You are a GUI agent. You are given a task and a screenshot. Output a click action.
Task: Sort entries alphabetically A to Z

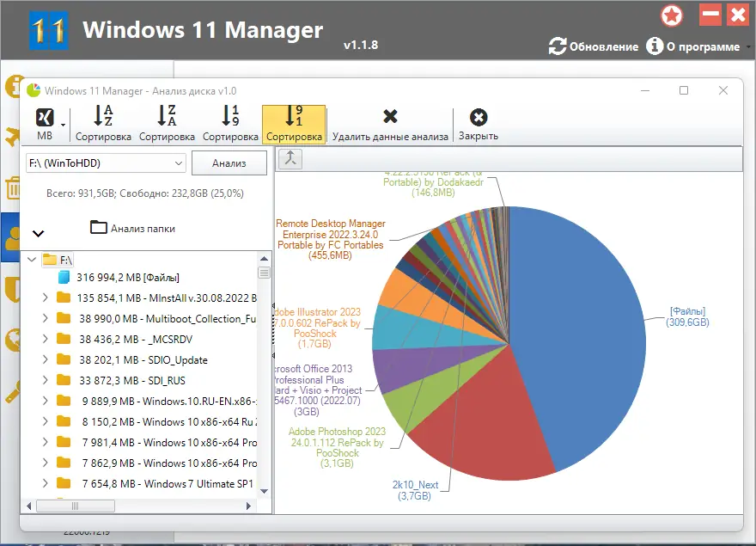(103, 124)
